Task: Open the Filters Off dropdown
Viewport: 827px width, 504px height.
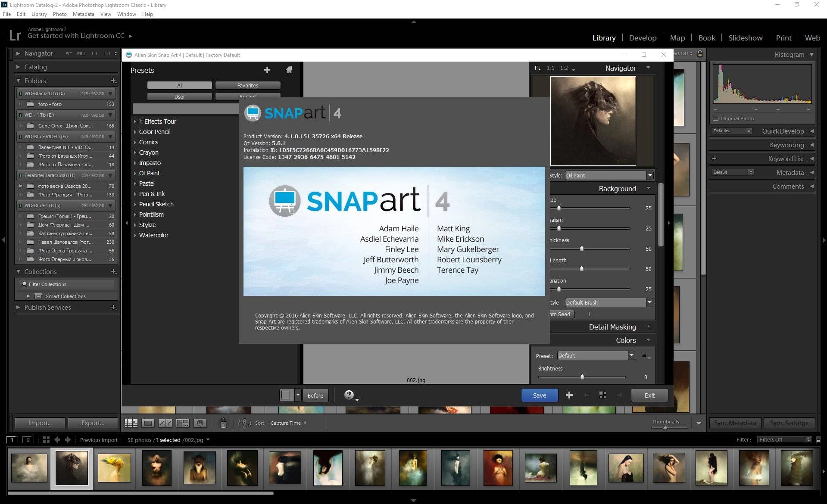Action: point(784,439)
